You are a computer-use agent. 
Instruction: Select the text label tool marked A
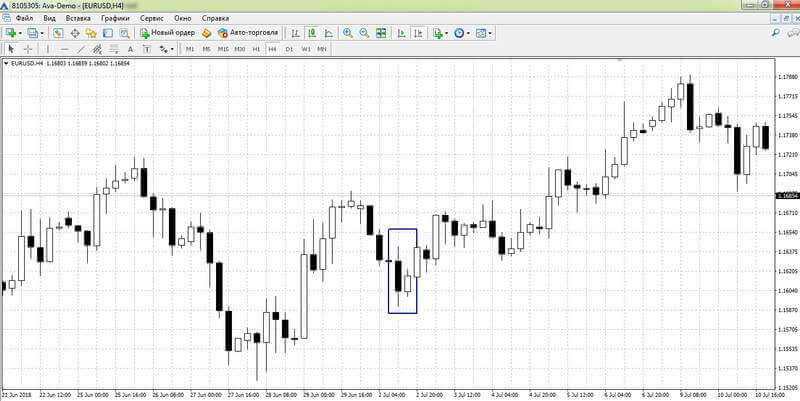point(131,49)
